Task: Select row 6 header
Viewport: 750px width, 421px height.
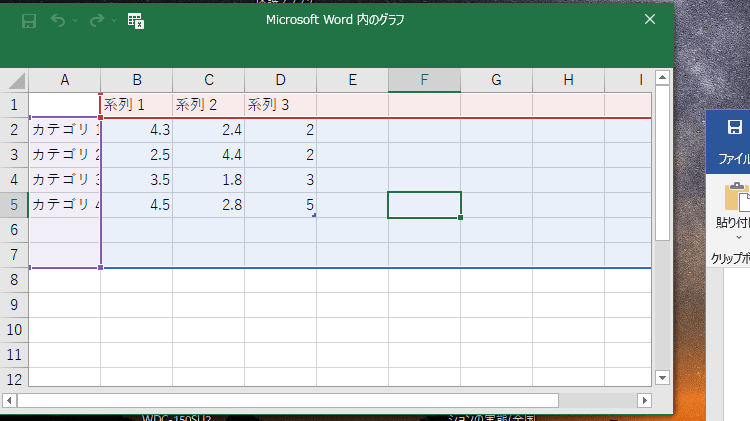Action: (14, 230)
